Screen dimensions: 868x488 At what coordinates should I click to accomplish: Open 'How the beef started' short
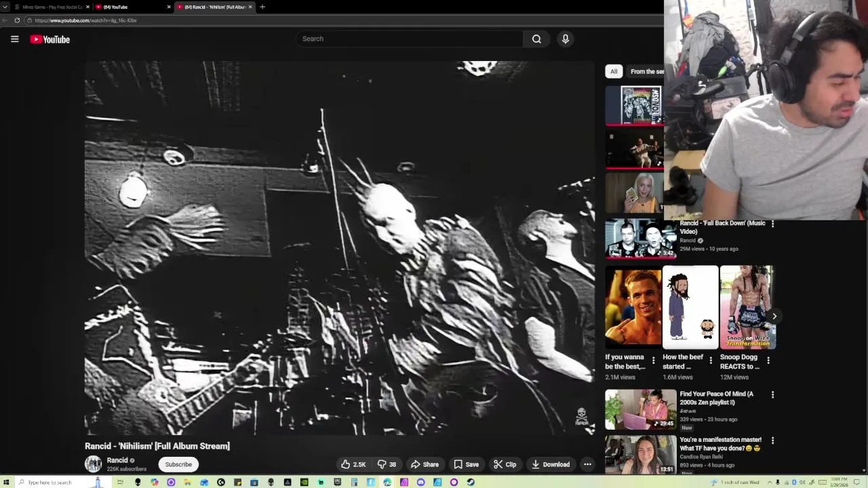(690, 307)
